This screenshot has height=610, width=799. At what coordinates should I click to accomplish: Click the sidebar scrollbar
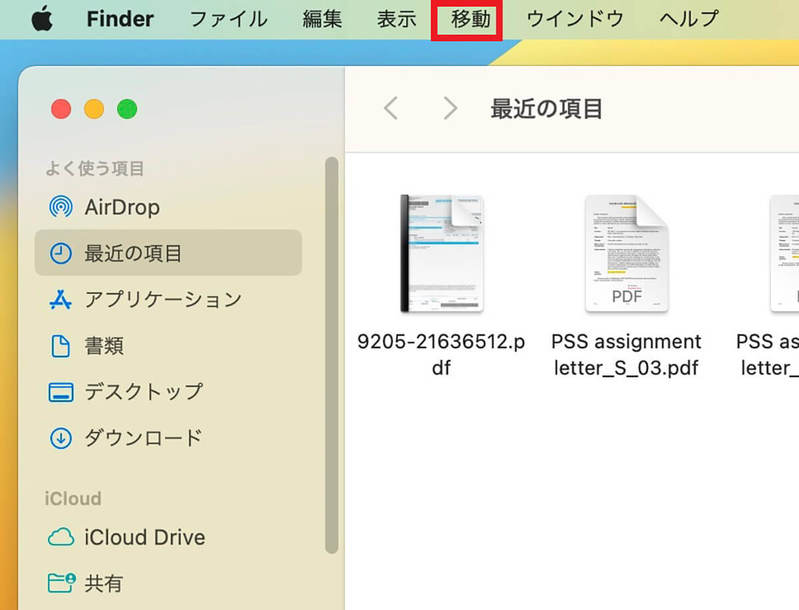(x=332, y=355)
